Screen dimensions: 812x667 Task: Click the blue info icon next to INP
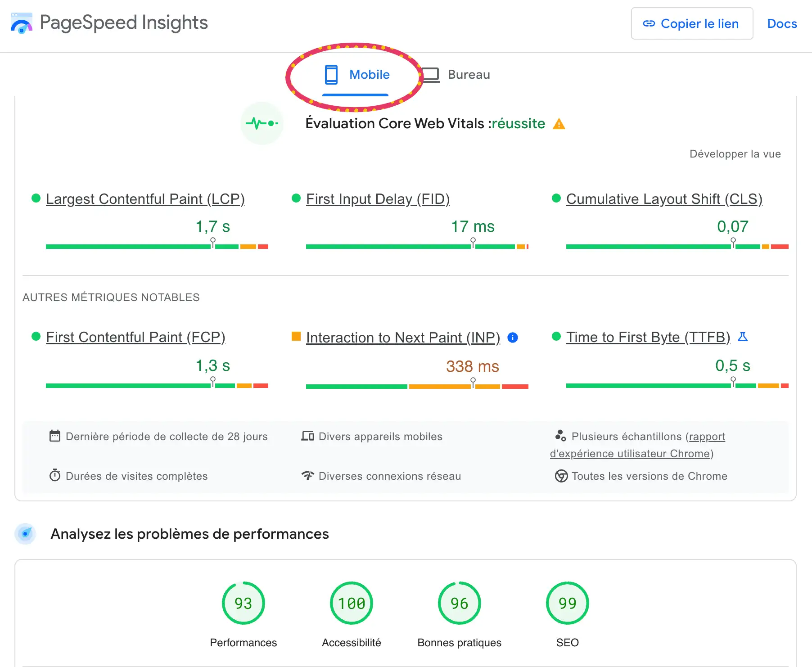[x=513, y=338]
